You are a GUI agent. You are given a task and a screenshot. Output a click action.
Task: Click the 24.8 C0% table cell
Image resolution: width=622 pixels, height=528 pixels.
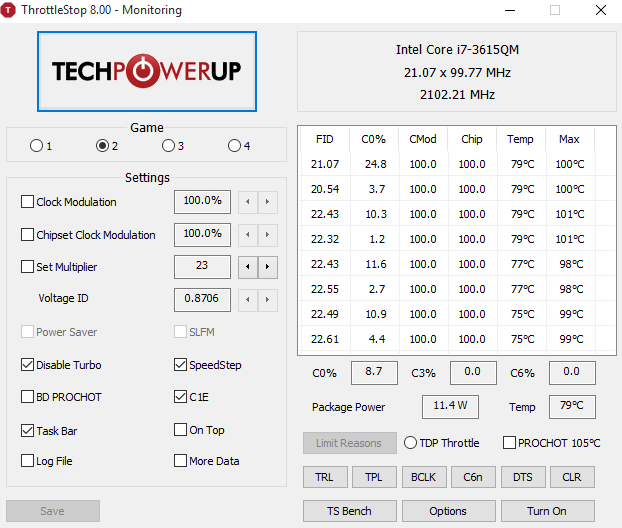click(375, 164)
